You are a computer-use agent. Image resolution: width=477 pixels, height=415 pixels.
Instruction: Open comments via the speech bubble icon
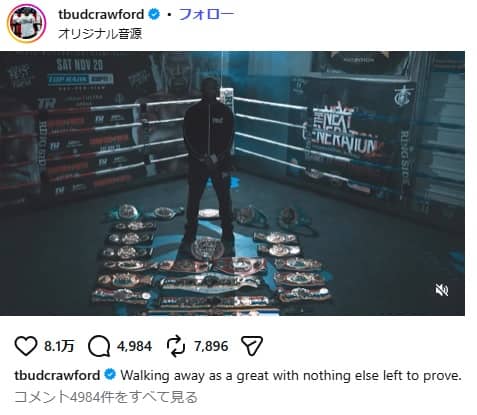point(99,346)
